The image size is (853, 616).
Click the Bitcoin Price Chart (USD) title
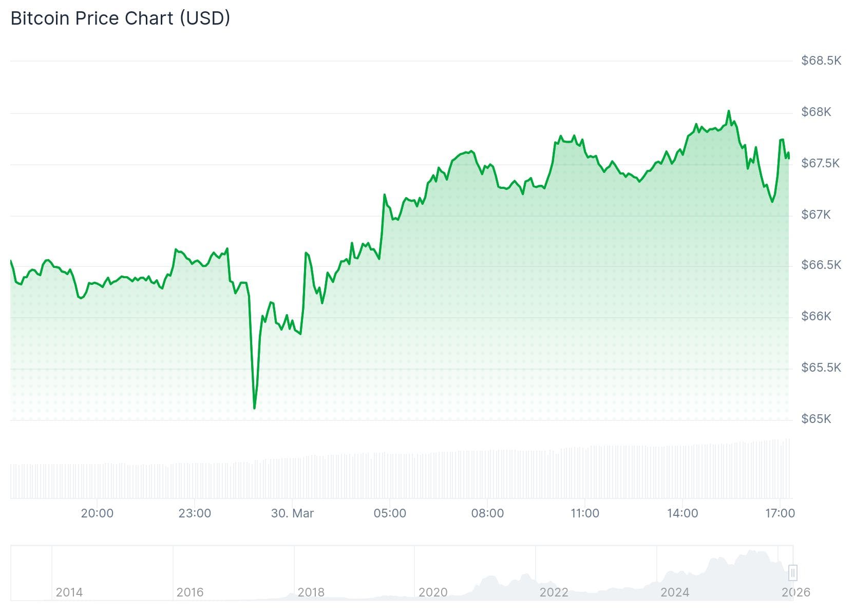[120, 18]
